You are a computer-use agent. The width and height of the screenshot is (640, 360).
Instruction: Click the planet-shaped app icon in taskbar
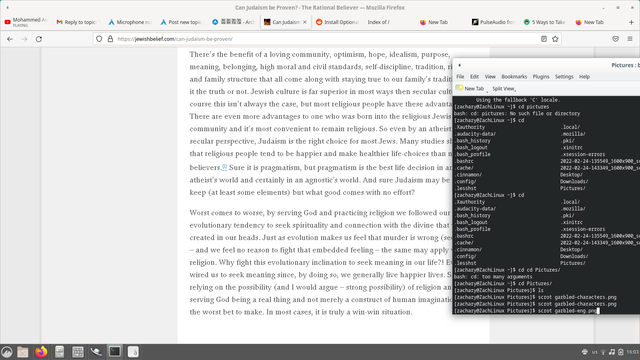(96, 352)
